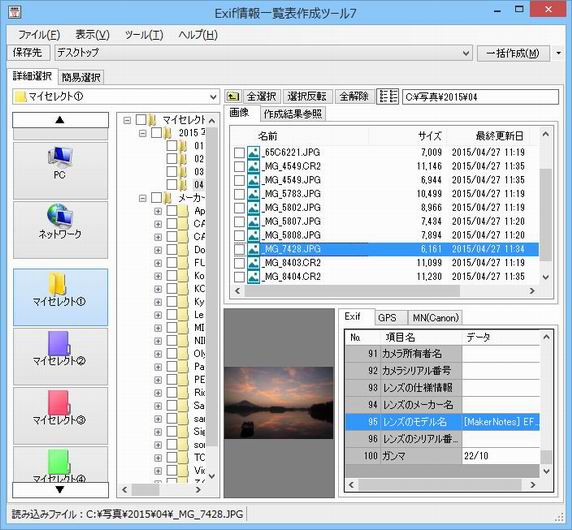Click the Do folder icon in tree
Screen dimensions: 572x530
click(x=183, y=250)
